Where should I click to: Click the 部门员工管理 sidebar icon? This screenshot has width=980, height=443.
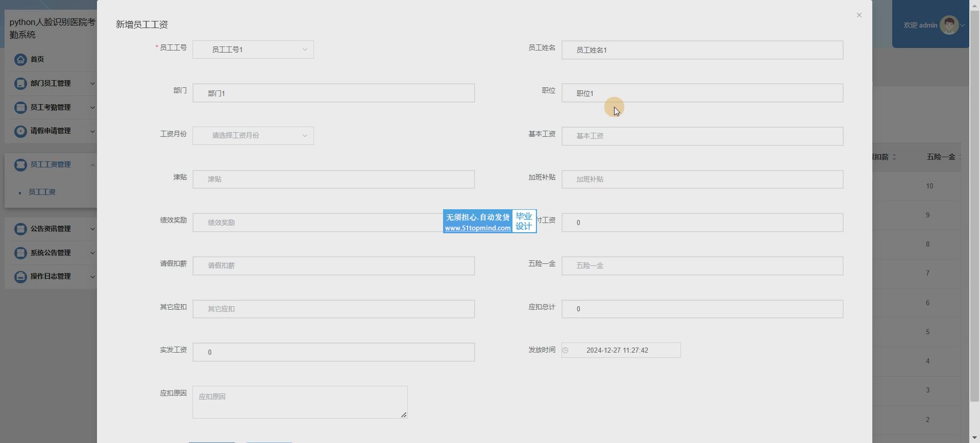coord(20,84)
